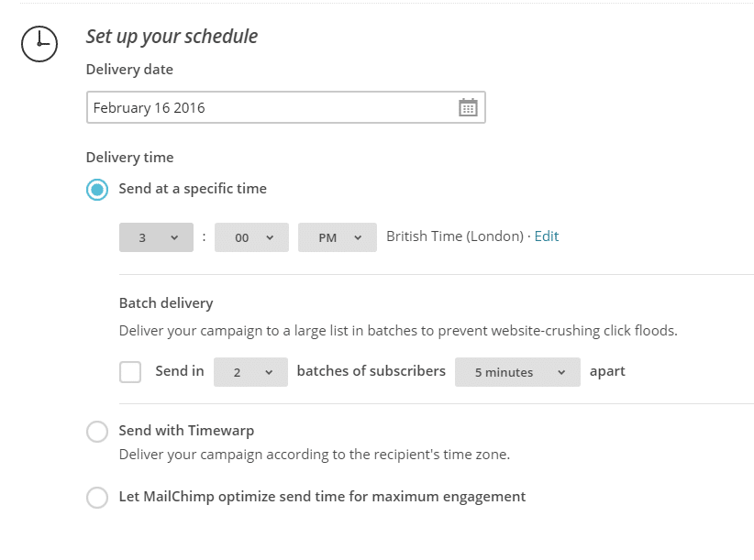Screen dimensions: 754x560
Task: Open the hour dropdown showing 3
Action: (156, 237)
